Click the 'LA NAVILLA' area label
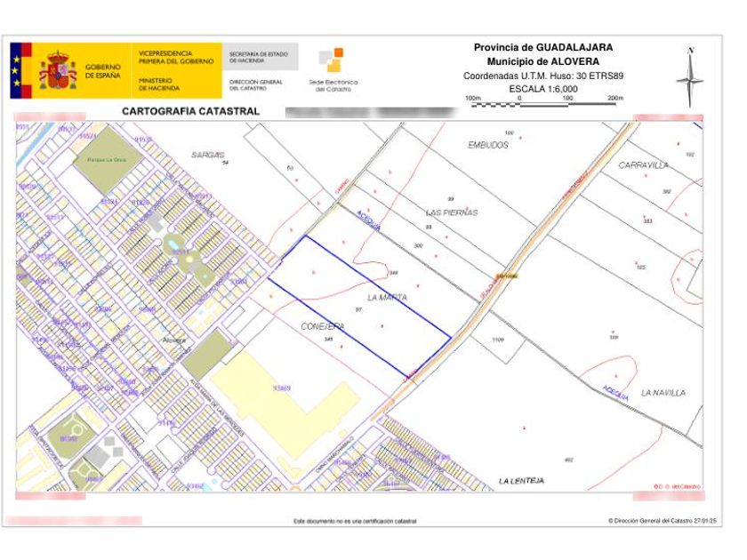747x560 pixels. point(663,393)
